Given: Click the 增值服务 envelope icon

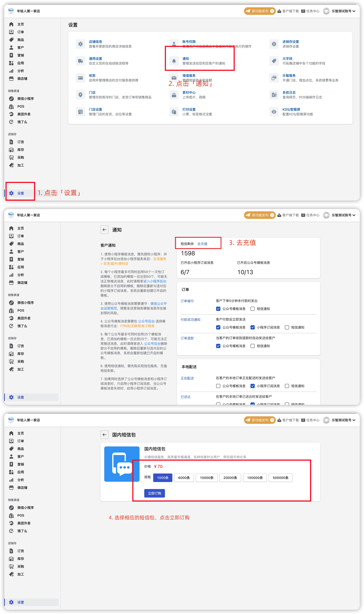Looking at the screenshot, I should tap(174, 78).
